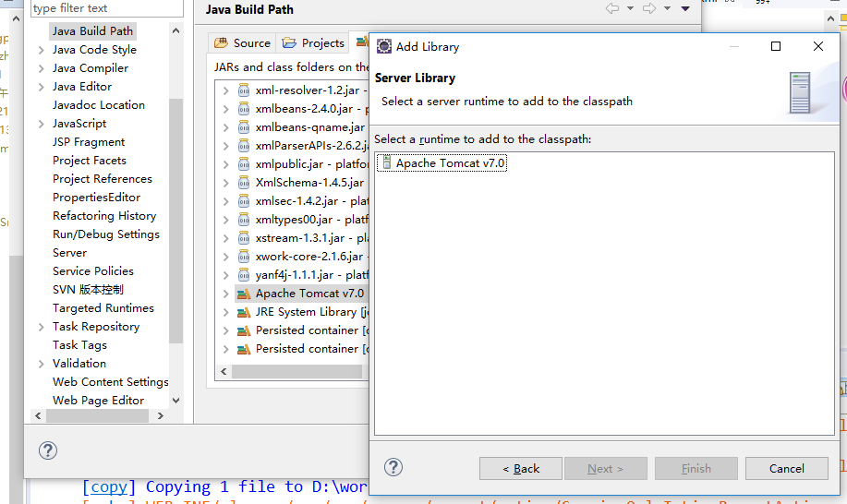The image size is (847, 504).
Task: Click the forward navigation arrow in Properties header
Action: click(649, 8)
